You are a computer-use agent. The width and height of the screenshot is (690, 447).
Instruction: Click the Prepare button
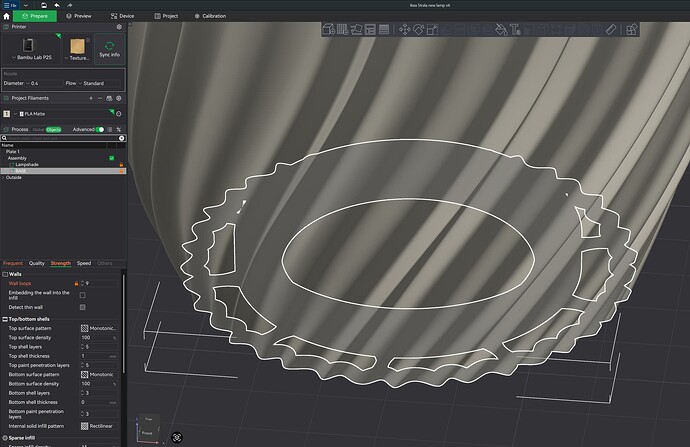pos(35,16)
